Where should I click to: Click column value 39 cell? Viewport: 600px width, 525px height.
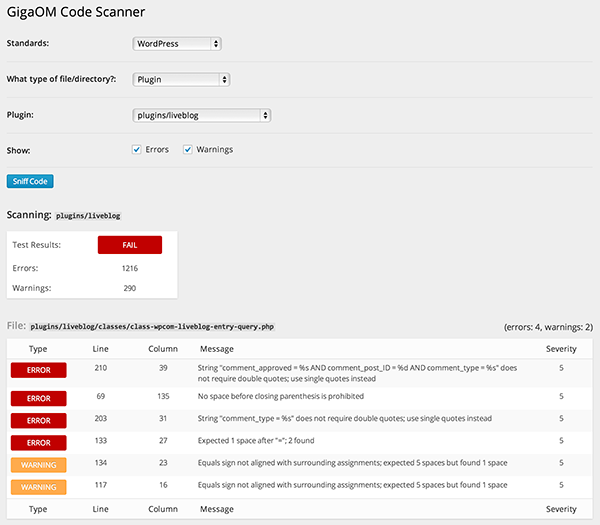(x=163, y=368)
